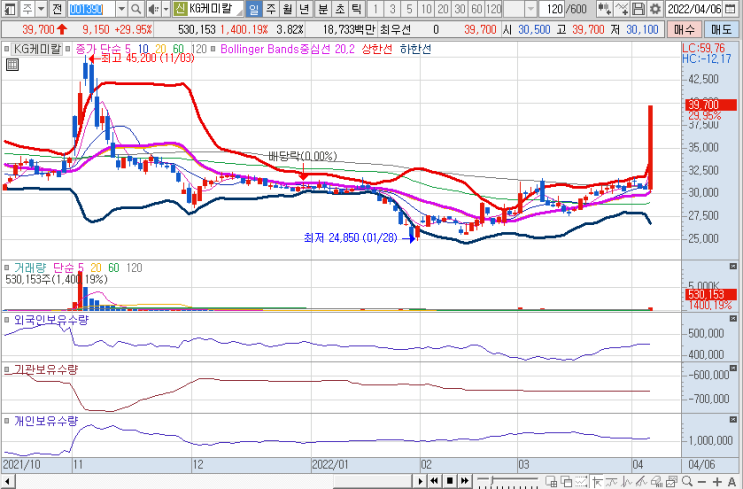Toggle the Bollinger Bands indicator checkbox
743x489 pixels.
213,49
